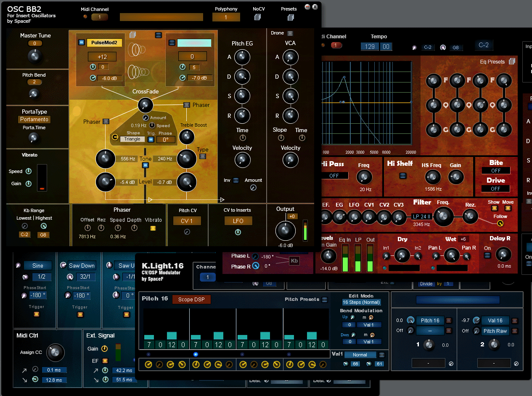Click the Vibrato Gain knob
The width and height of the screenshot is (532, 396).
coord(29,183)
